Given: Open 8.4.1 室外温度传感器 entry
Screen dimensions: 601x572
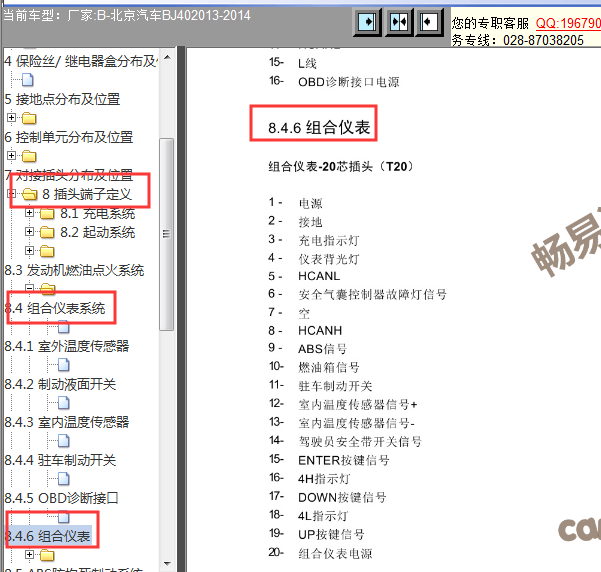Looking at the screenshot, I should click(67, 346).
